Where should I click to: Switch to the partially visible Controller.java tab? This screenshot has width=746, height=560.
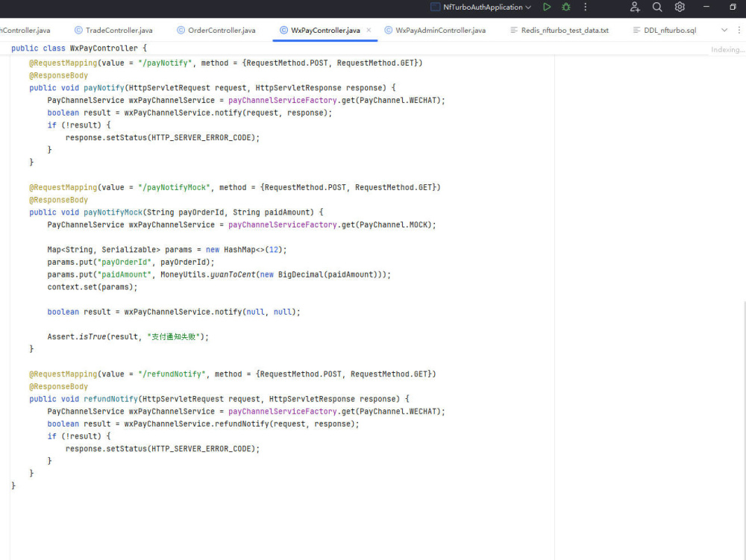[25, 30]
